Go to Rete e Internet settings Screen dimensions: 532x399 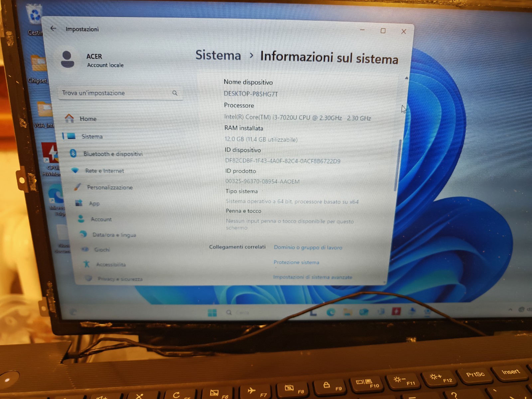tap(104, 171)
